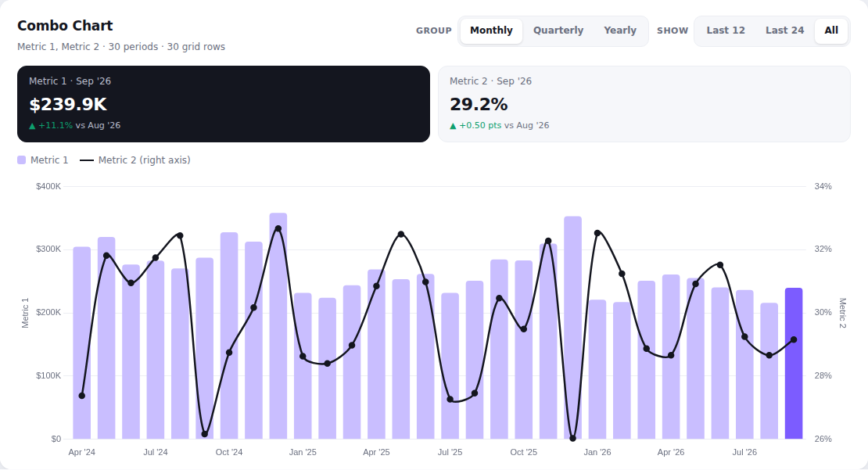Click the "28%" right axis label
868x470 pixels.
(823, 376)
